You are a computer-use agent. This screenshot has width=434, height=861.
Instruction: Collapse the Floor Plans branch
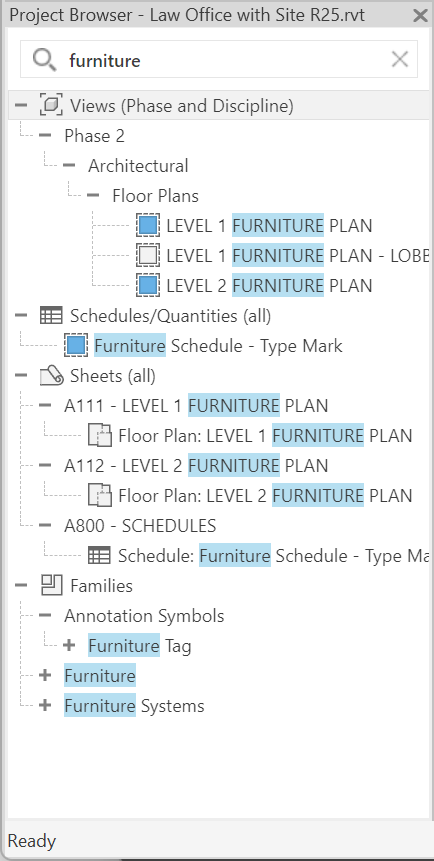[x=93, y=195]
